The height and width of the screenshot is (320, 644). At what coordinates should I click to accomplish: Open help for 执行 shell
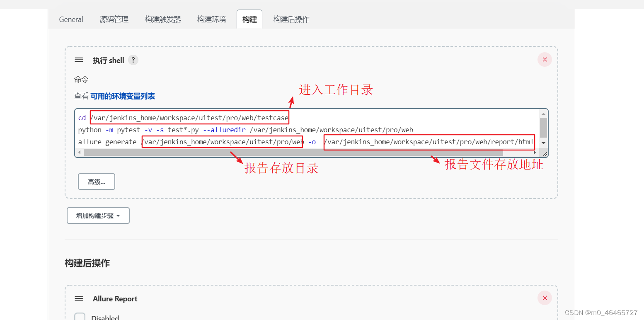(x=133, y=60)
